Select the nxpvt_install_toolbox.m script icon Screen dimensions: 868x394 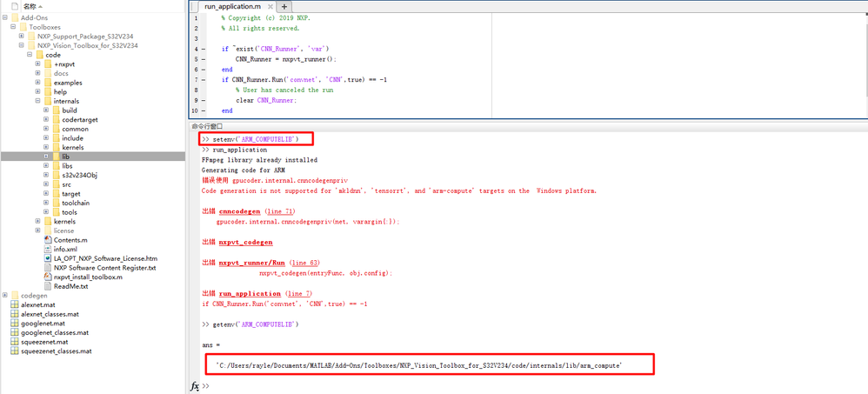point(49,277)
